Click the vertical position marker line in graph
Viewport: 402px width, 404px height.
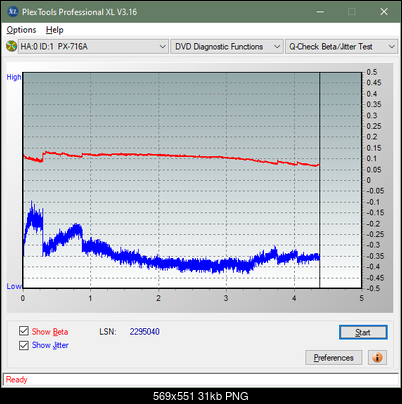coord(320,180)
